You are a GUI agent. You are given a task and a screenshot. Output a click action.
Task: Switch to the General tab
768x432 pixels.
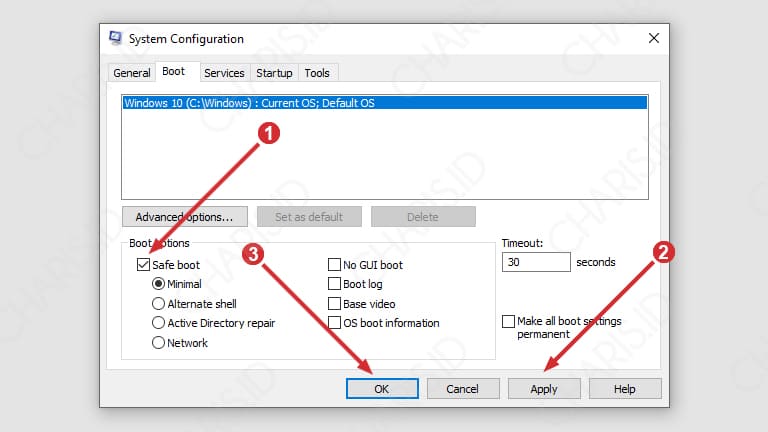132,73
